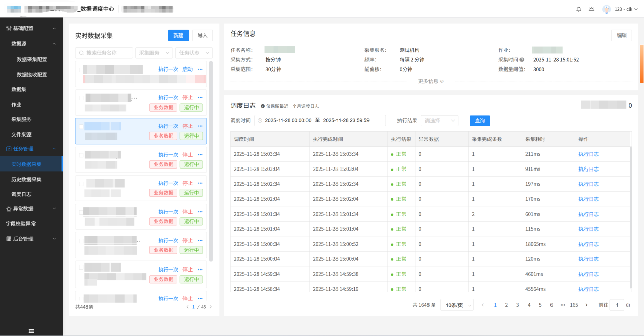
Task: Click the blue 新建 button
Action: click(178, 36)
